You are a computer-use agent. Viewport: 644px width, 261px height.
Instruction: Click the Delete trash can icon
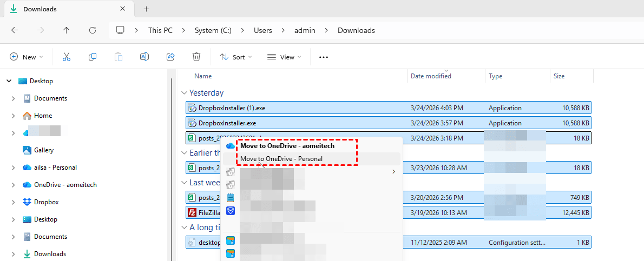[196, 57]
